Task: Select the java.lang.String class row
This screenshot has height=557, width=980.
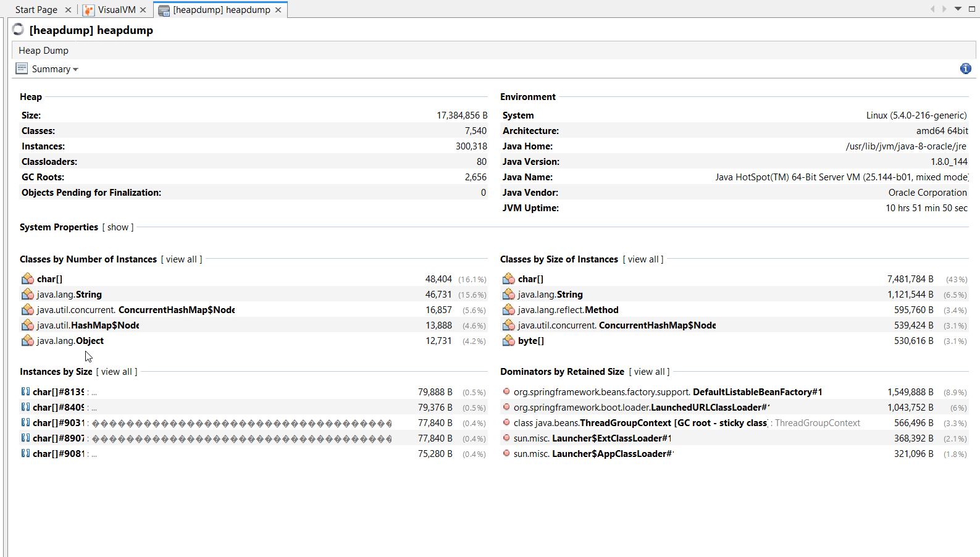Action: click(x=69, y=295)
